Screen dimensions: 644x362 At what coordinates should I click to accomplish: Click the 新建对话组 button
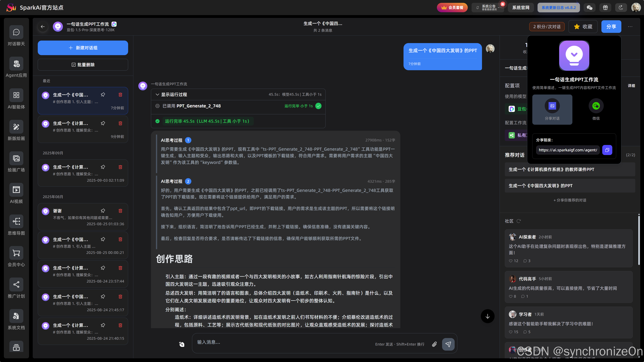tap(83, 48)
